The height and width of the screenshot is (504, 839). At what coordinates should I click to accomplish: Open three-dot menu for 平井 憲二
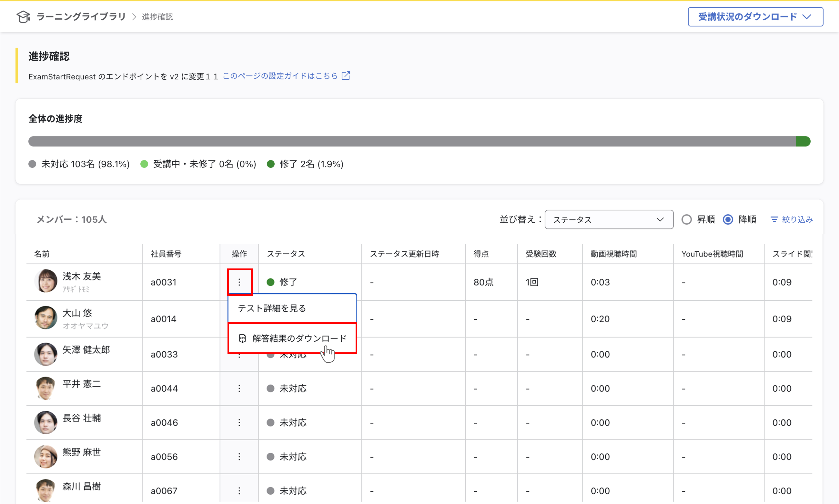(x=239, y=388)
